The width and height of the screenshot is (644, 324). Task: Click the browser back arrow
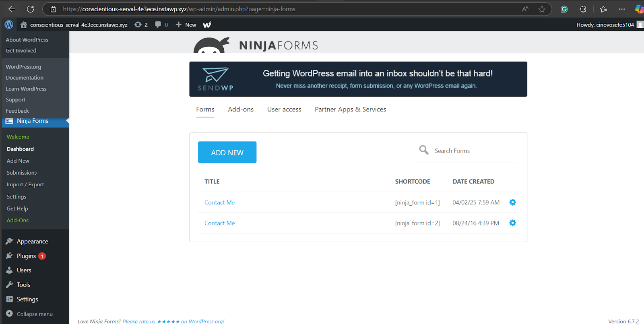[x=12, y=9]
